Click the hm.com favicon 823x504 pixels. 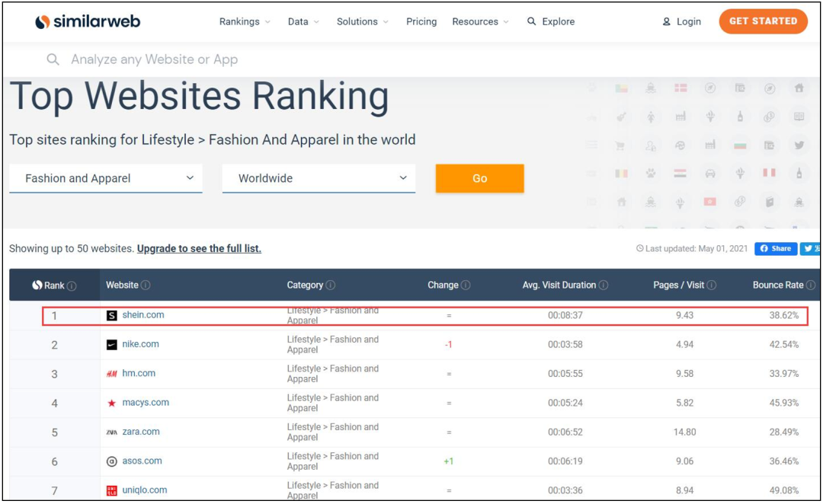coord(112,374)
